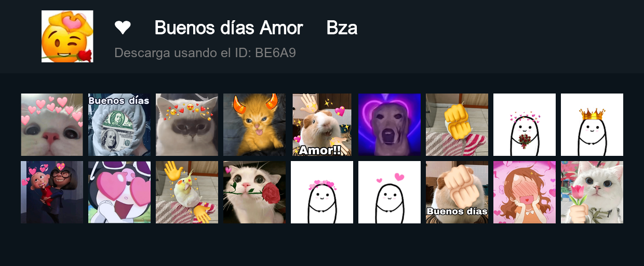Select the cat with pink hearts sticker
This screenshot has width=644, height=266.
coord(52,125)
